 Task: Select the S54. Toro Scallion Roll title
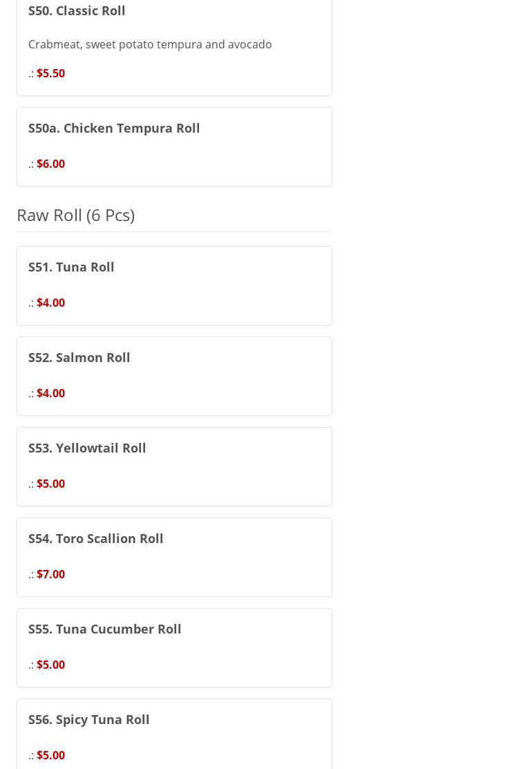tap(95, 538)
